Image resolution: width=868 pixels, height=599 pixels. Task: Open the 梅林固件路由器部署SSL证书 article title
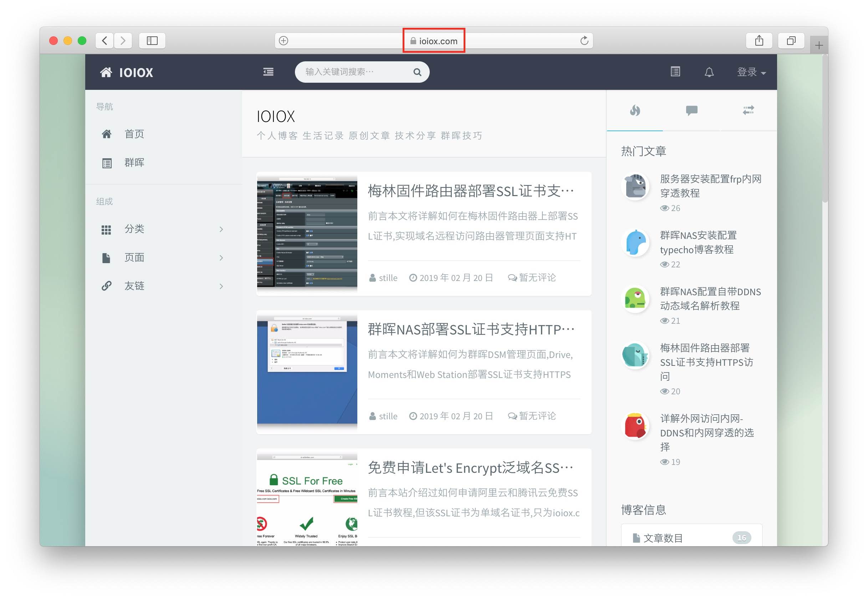(471, 191)
